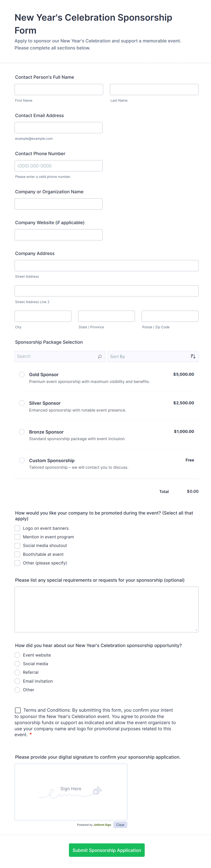Viewport: 211px width, 868px height.
Task: Select the Gold Sponsor package
Action: coord(22,374)
